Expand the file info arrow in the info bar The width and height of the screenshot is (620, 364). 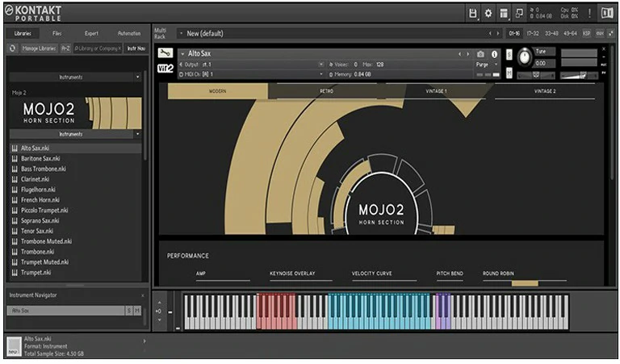(x=145, y=341)
